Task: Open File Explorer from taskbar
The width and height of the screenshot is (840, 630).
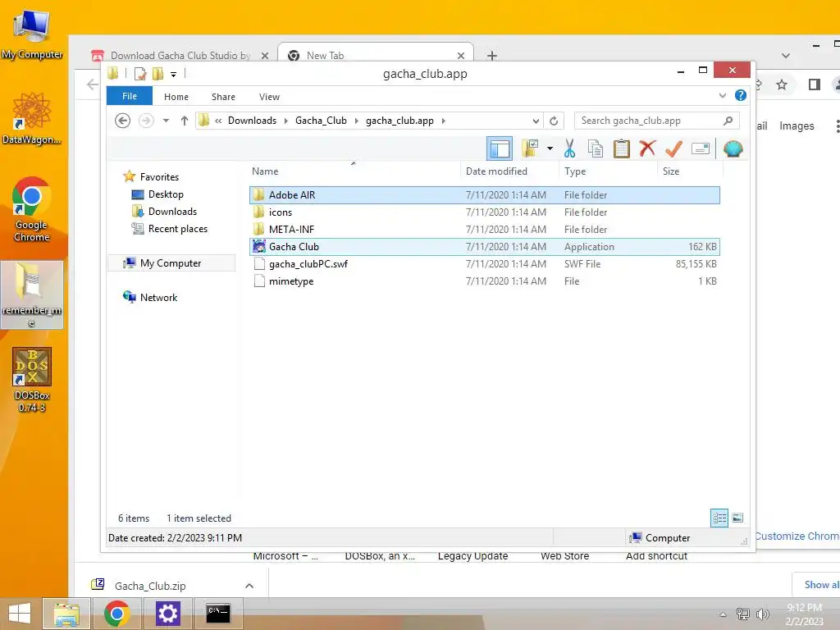Action: pyautogui.click(x=66, y=614)
